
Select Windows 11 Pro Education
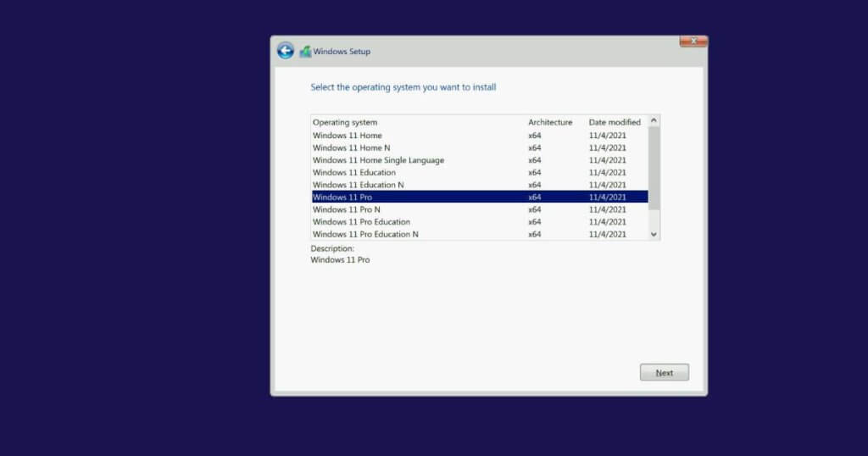pyautogui.click(x=361, y=222)
